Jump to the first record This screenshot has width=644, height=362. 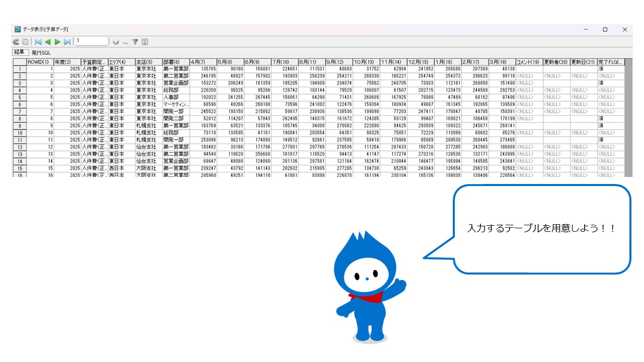coord(38,42)
